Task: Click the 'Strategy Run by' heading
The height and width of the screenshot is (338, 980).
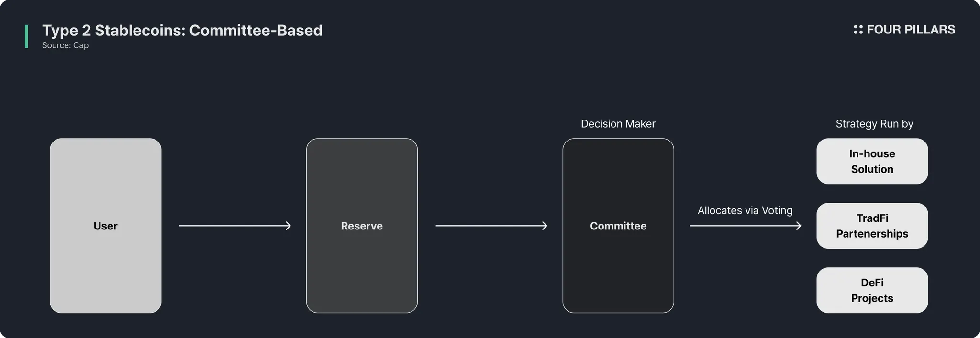Action: [x=874, y=124]
